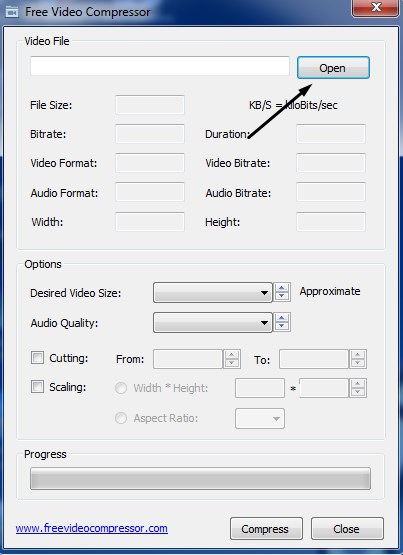Increase the scaling height spinner value
This screenshot has width=403, height=555.
tap(358, 384)
